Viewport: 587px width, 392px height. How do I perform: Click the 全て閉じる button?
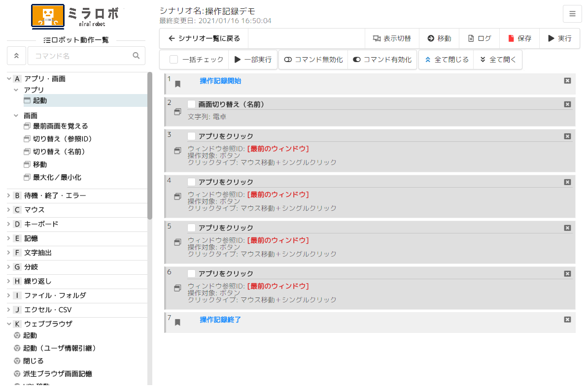tap(446, 60)
